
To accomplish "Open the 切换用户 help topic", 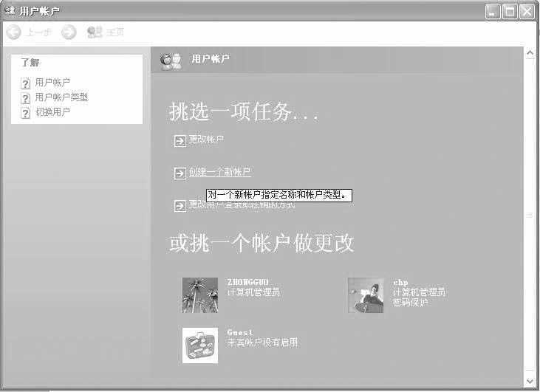I will click(53, 112).
